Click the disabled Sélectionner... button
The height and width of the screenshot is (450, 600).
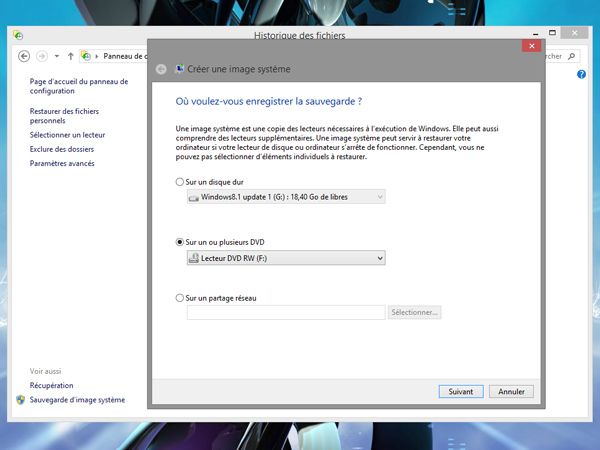[x=414, y=312]
